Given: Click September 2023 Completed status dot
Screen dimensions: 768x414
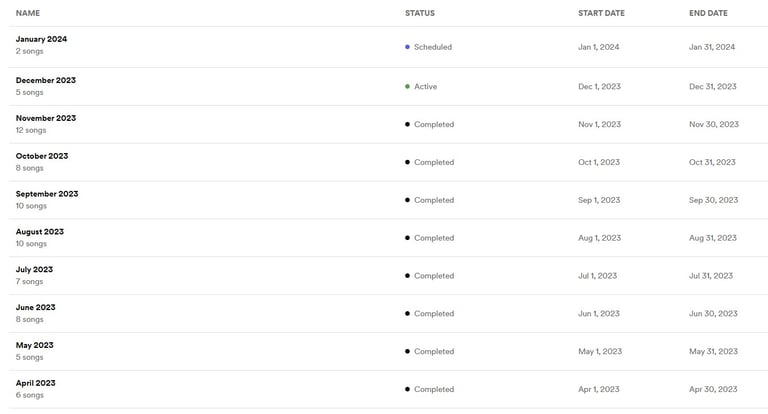Looking at the screenshot, I should point(407,200).
